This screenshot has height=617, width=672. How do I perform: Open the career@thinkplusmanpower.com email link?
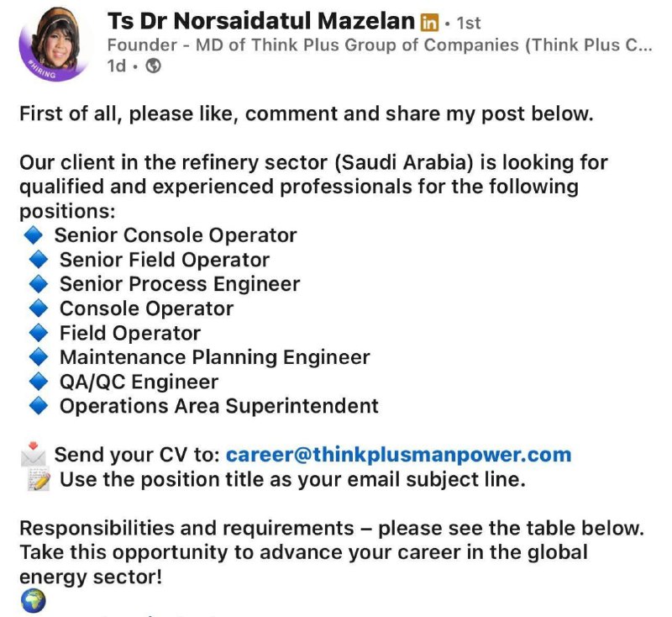pos(398,455)
